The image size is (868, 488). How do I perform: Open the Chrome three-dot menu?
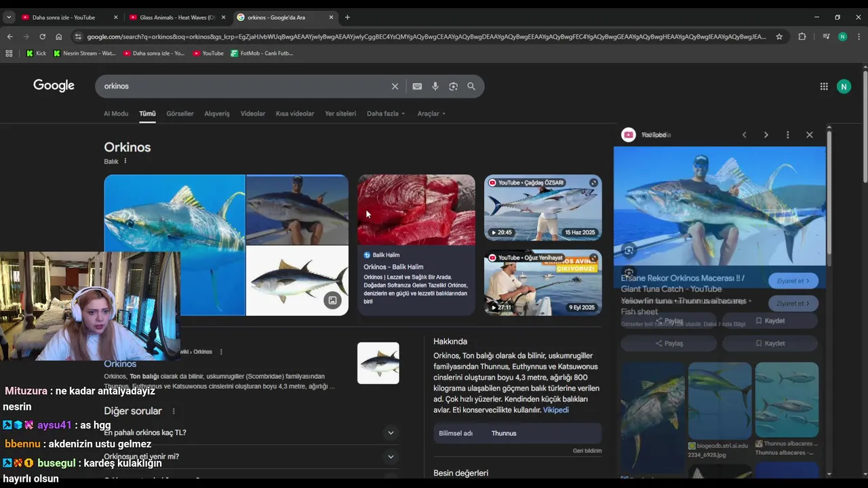click(859, 37)
